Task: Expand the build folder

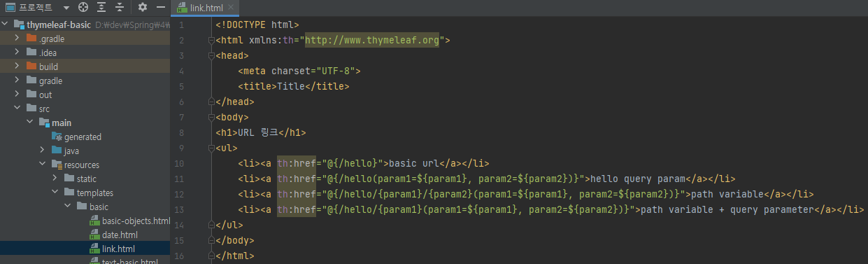Action: click(17, 67)
